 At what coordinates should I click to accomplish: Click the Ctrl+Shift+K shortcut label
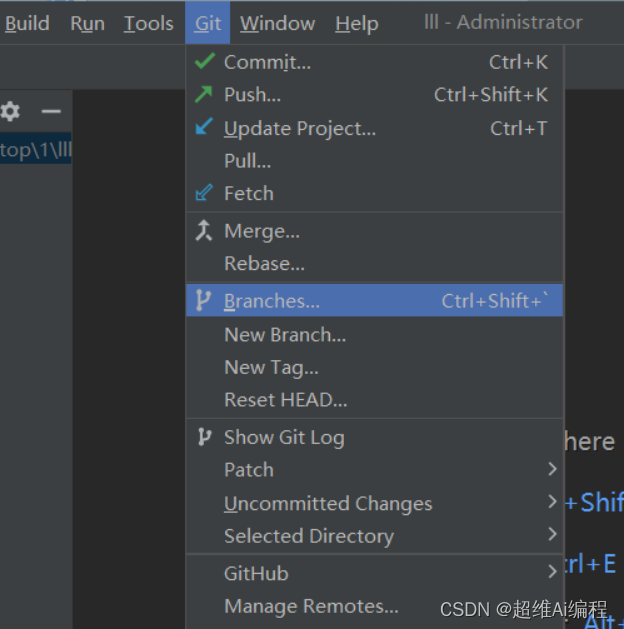pos(491,95)
